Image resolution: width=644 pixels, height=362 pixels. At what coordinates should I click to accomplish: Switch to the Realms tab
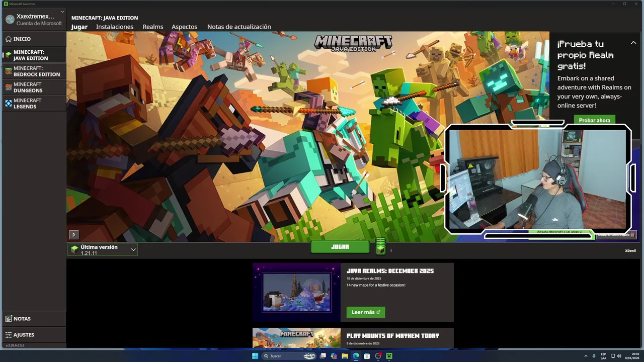point(153,27)
